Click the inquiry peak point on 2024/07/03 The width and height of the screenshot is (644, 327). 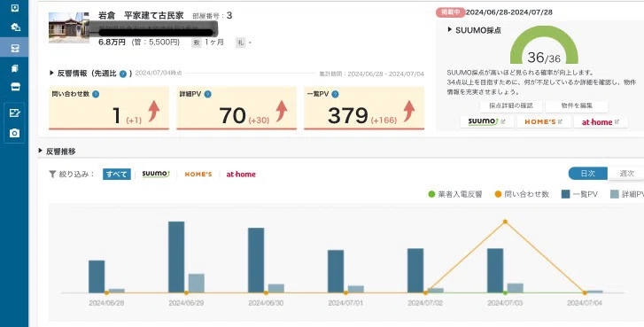coord(505,222)
